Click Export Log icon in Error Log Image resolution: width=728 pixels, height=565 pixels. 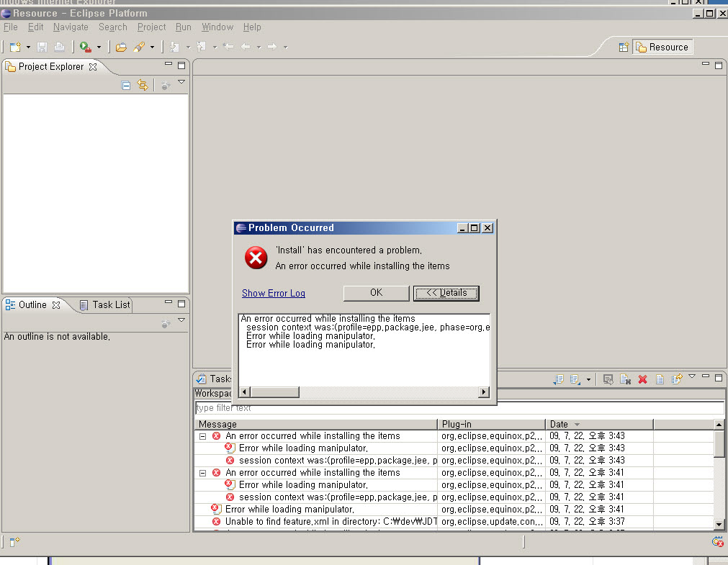(x=559, y=379)
